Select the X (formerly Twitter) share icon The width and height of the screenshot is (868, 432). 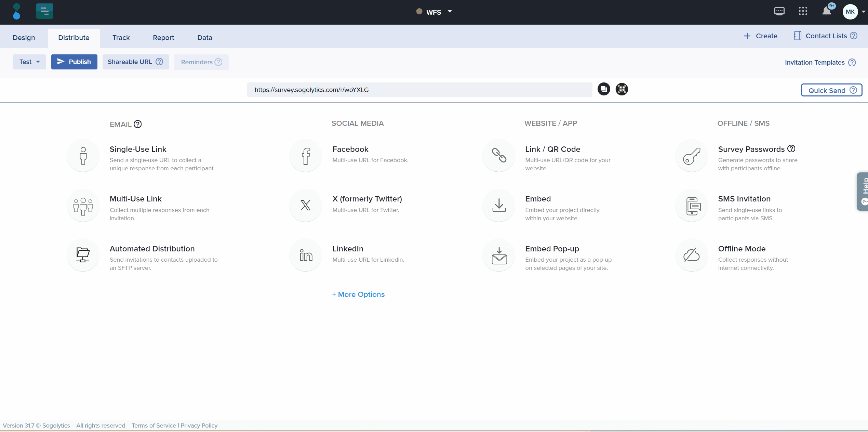coord(305,205)
